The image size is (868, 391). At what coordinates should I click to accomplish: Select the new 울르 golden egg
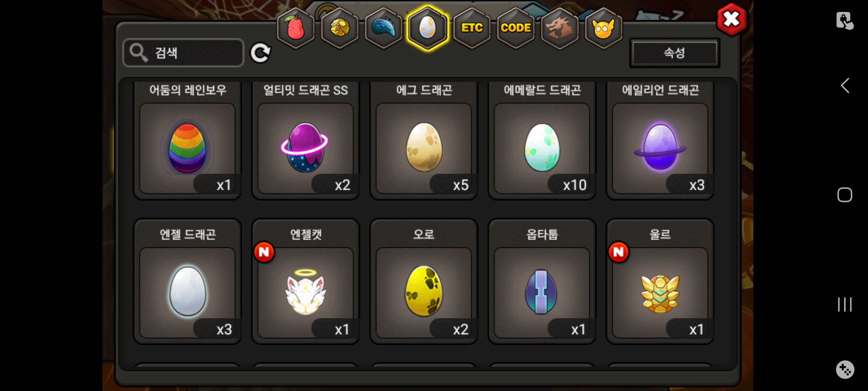(660, 281)
